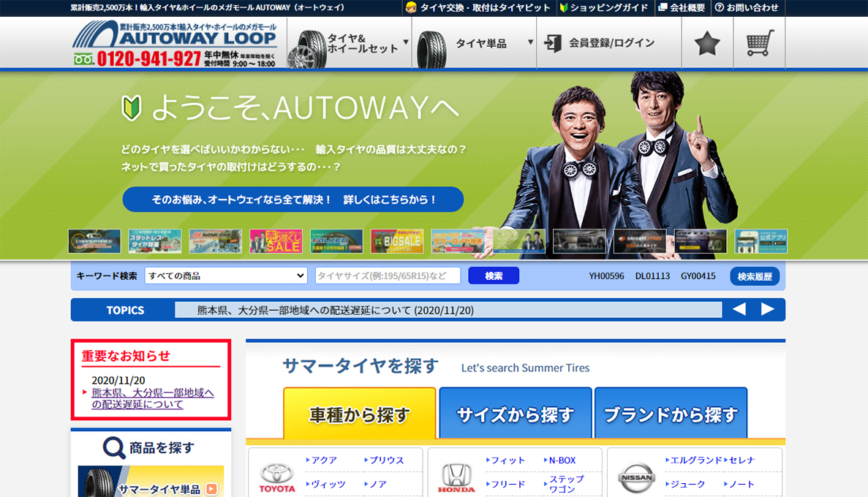This screenshot has height=497, width=868.
Task: Click the question mark contact icon
Action: [720, 8]
